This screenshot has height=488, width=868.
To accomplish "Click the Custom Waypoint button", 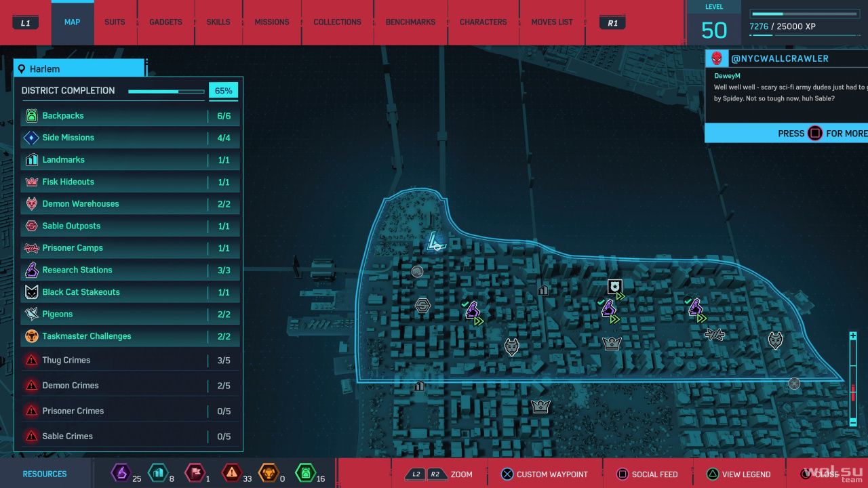I will (545, 474).
